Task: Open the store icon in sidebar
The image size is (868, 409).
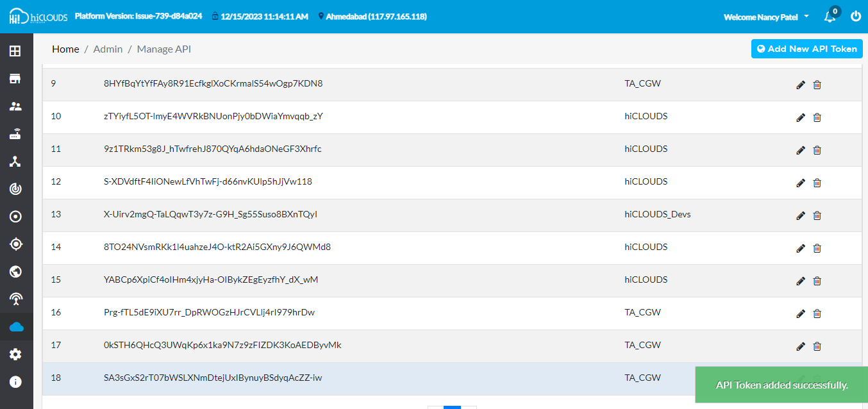Action: (x=15, y=79)
